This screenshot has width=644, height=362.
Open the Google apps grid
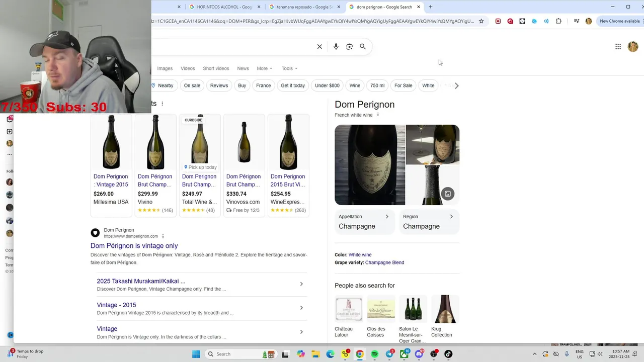[618, 47]
